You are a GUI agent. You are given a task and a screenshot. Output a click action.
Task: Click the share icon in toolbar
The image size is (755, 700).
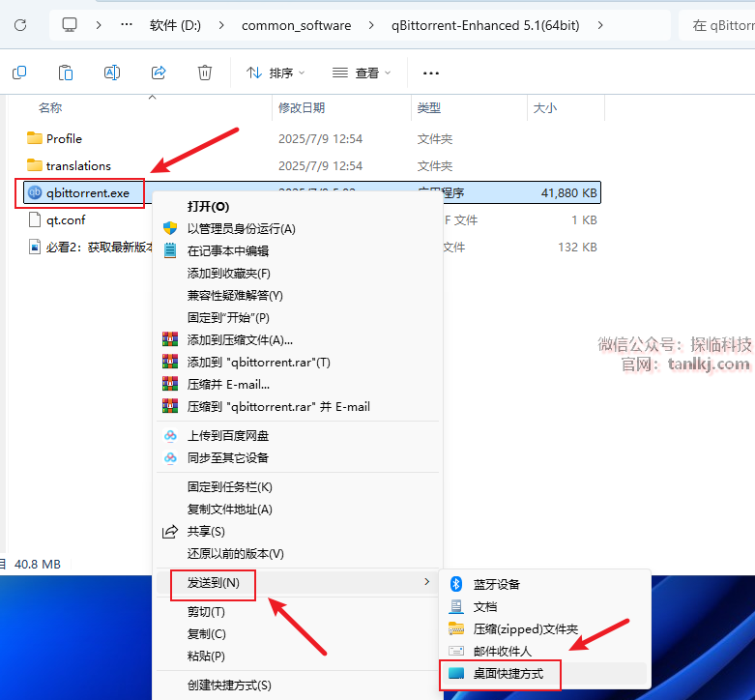(x=159, y=73)
